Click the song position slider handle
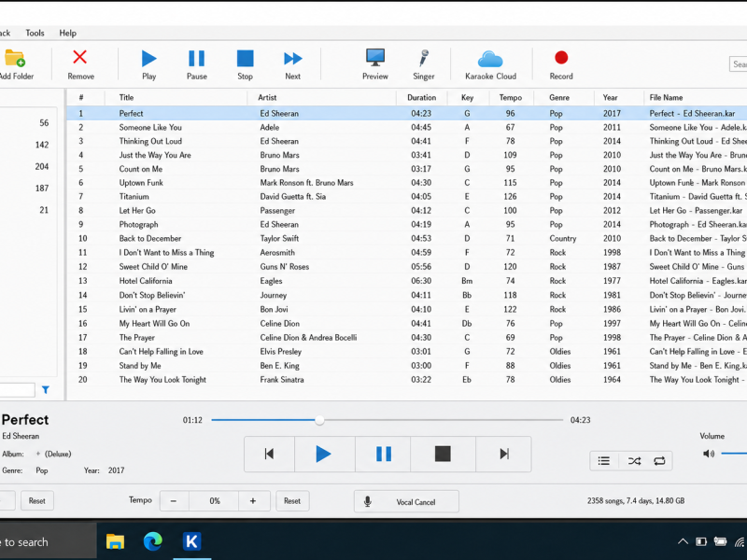Viewport: 747px width, 560px height. pos(319,420)
